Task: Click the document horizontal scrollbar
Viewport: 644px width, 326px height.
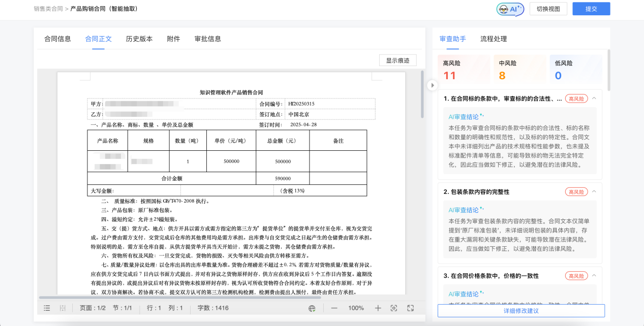Action: [180, 297]
